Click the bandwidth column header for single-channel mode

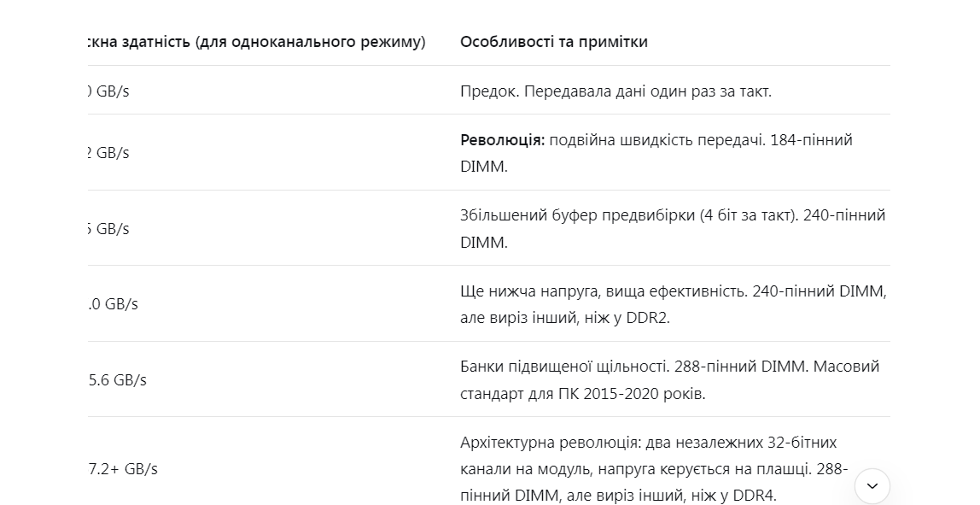point(256,42)
